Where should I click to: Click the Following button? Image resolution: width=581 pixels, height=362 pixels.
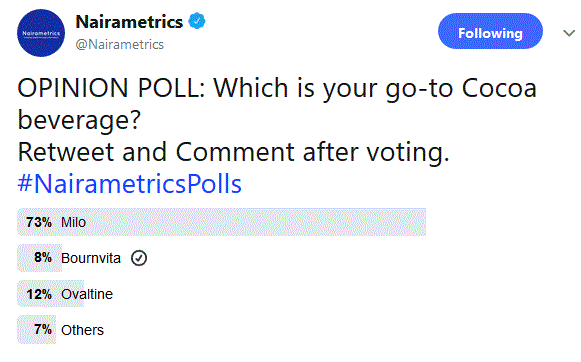[x=490, y=31]
